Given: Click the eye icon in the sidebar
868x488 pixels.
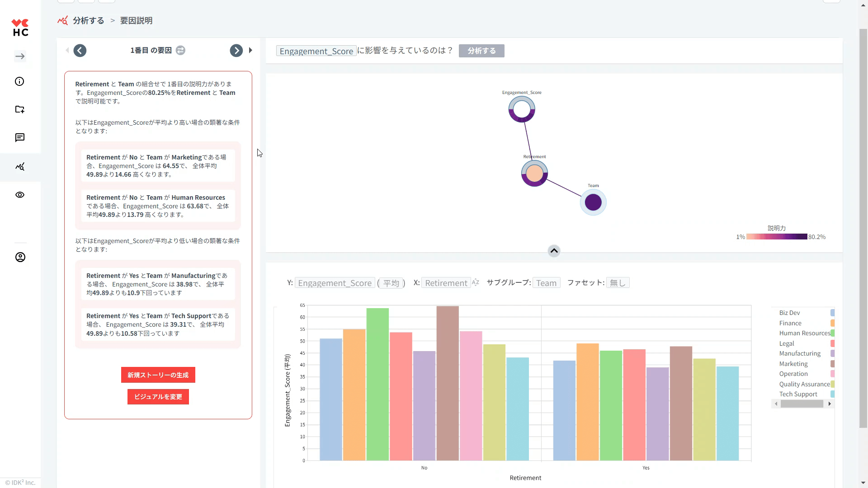Looking at the screenshot, I should tap(19, 195).
